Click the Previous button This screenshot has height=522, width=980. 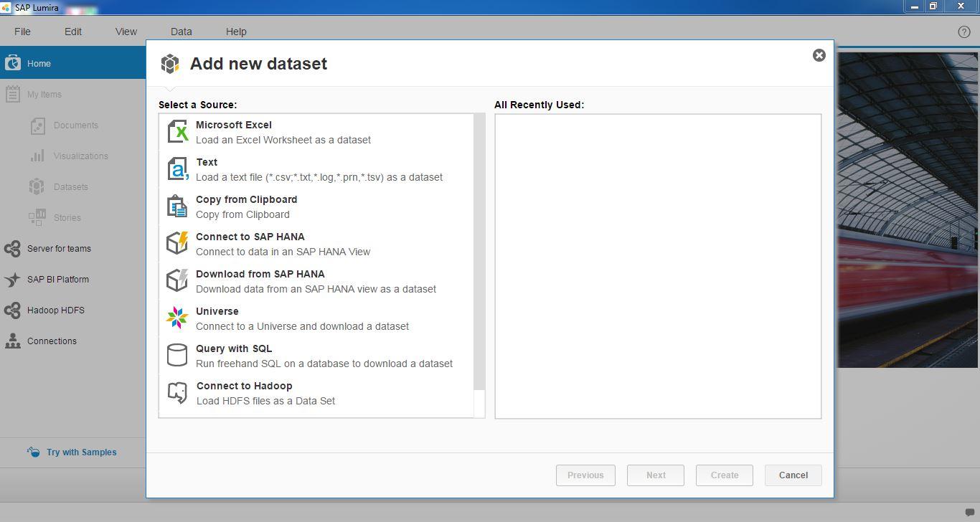(x=585, y=475)
